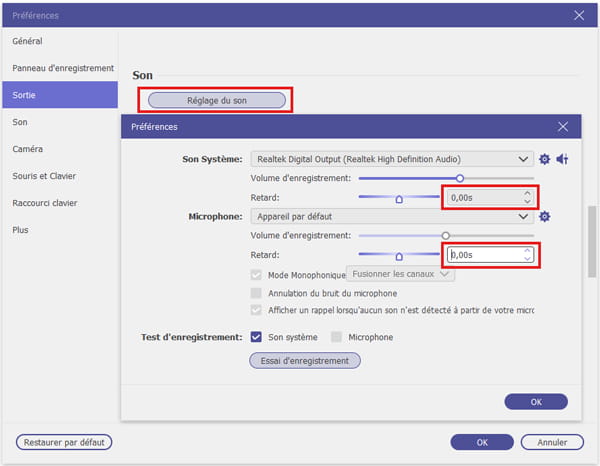Toggle the Son système test checkbox
The width and height of the screenshot is (600, 466).
click(257, 337)
